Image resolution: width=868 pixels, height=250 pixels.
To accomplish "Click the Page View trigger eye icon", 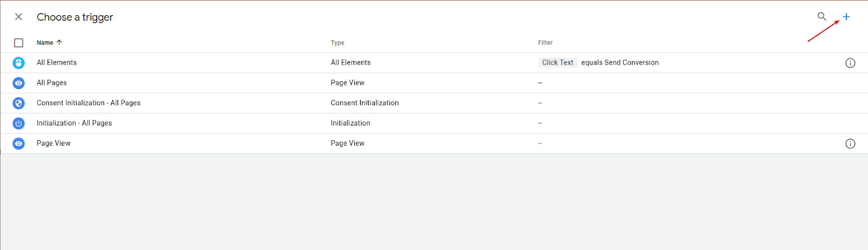I will tap(18, 143).
